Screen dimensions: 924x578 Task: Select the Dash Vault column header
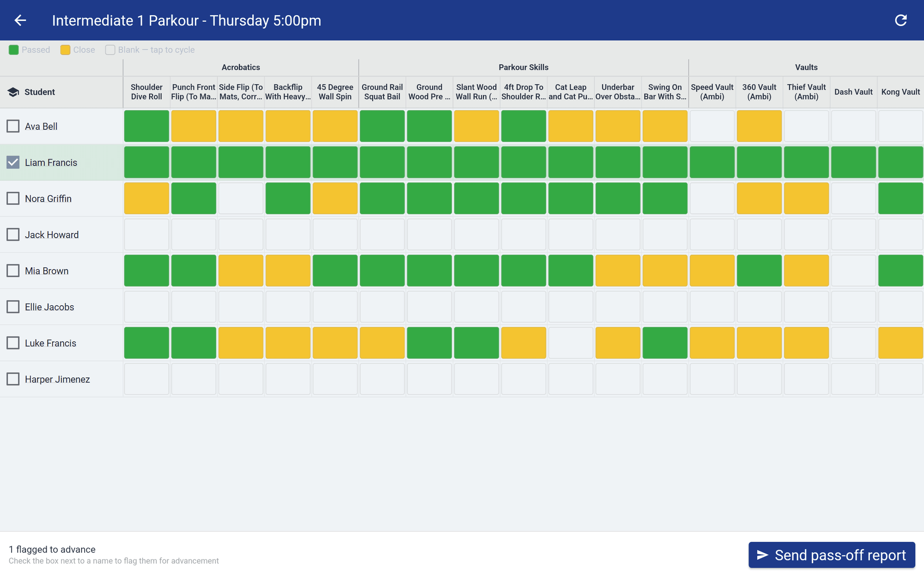(x=853, y=92)
